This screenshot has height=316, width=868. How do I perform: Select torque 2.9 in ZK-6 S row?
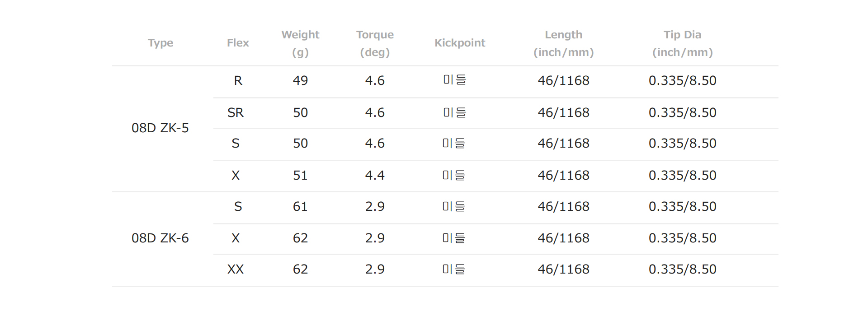pos(375,207)
